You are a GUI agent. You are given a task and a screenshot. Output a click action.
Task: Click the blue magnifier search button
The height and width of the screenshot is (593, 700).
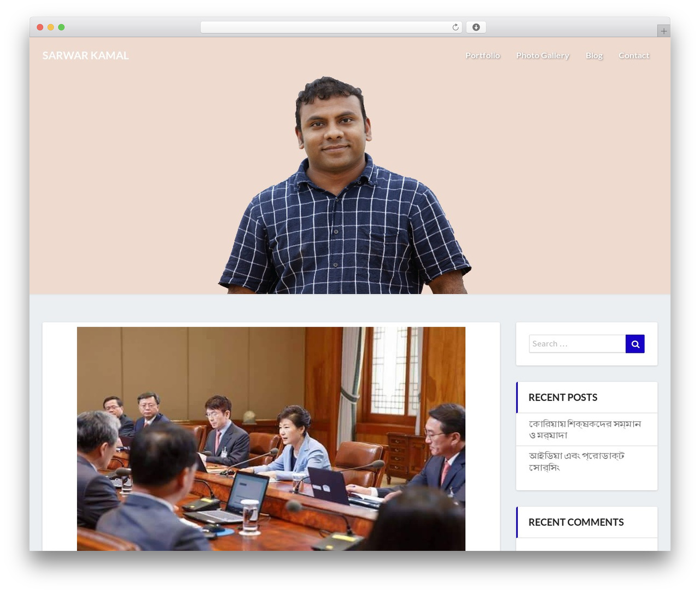tap(635, 344)
